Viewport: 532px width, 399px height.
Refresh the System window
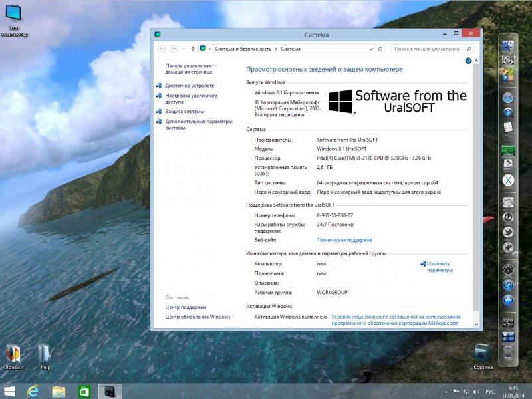380,49
